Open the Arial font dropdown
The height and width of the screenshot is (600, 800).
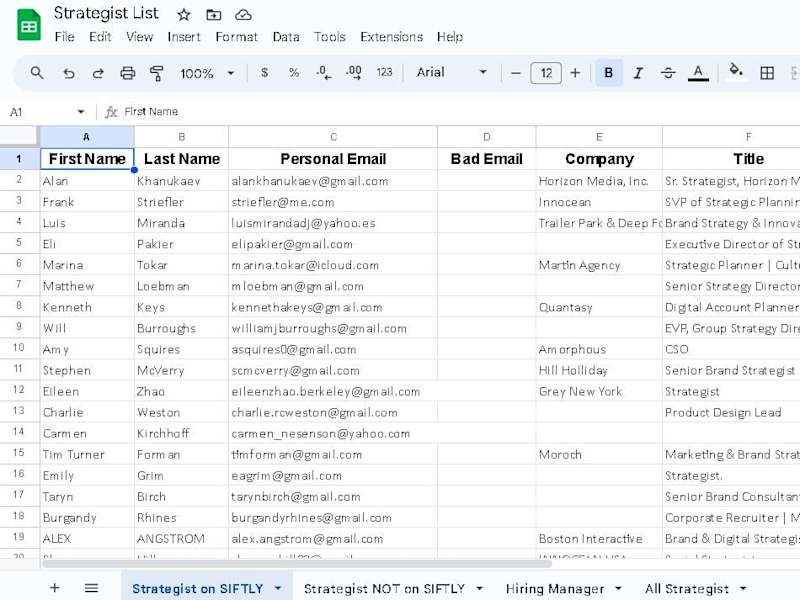tap(451, 72)
